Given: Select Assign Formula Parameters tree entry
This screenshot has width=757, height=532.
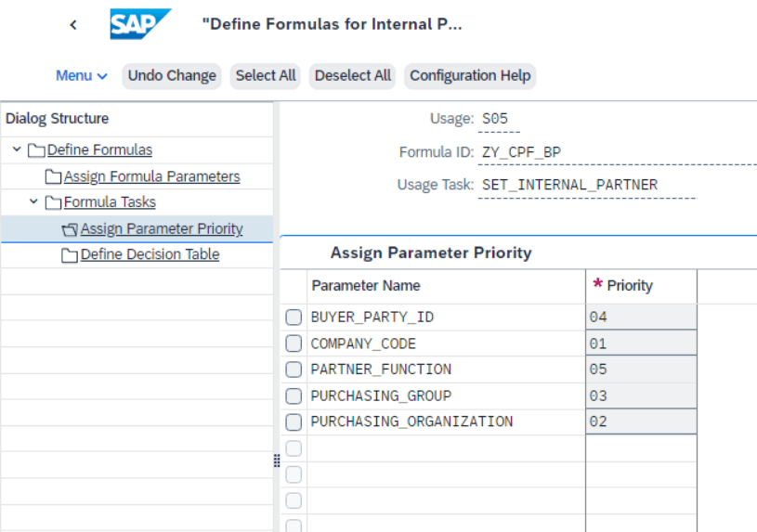Looking at the screenshot, I should [151, 176].
